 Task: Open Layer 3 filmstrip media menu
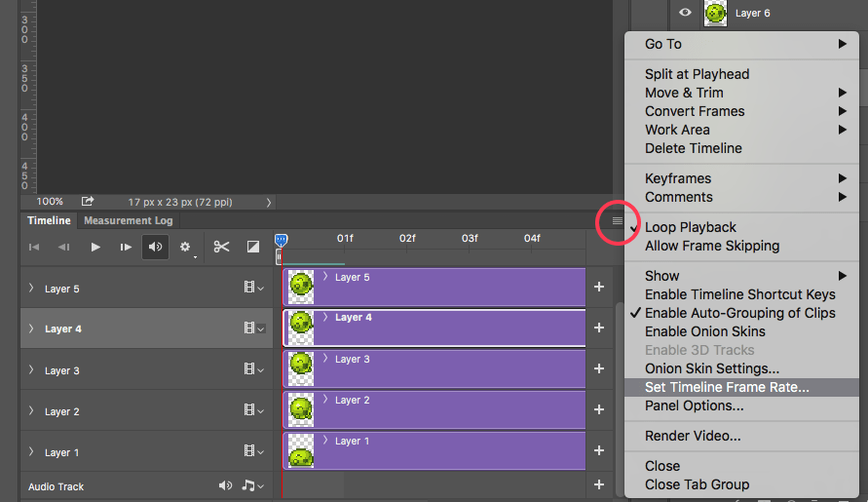(x=254, y=369)
